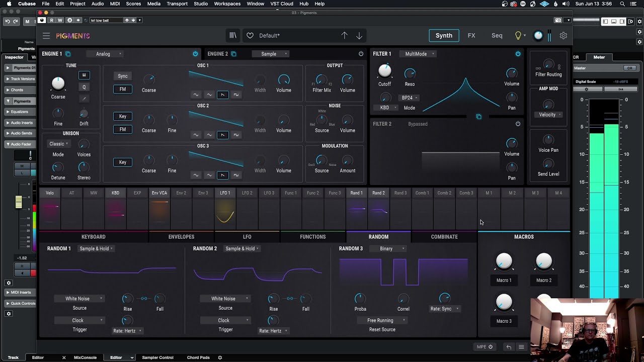Click the link icon between Random 1 Rise and Fall

pyautogui.click(x=144, y=299)
